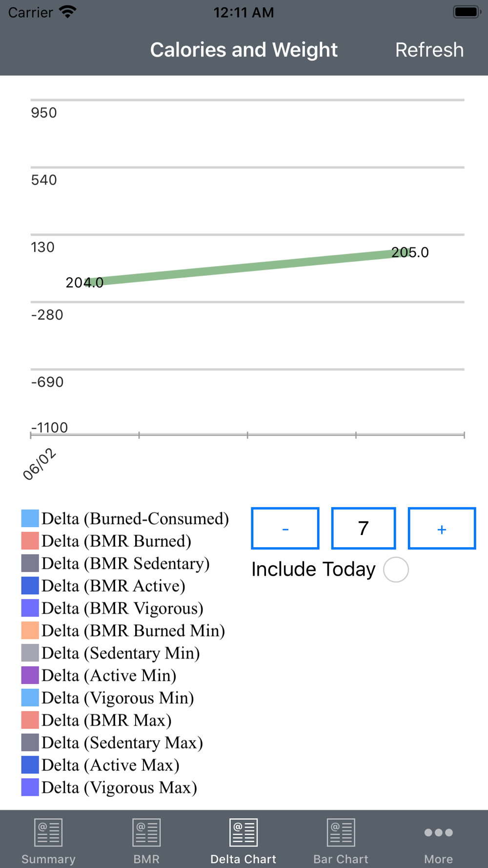This screenshot has height=868, width=488.
Task: Click the Delta (BMR Burned) legend swatch
Action: point(30,541)
